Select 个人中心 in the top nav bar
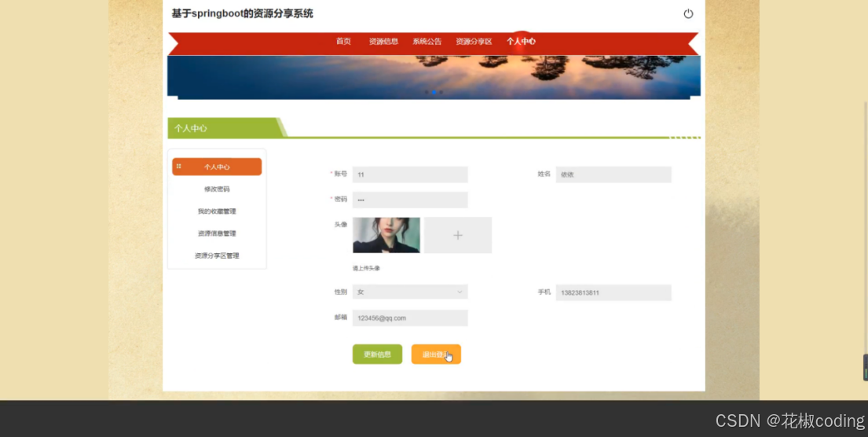 pyautogui.click(x=521, y=42)
